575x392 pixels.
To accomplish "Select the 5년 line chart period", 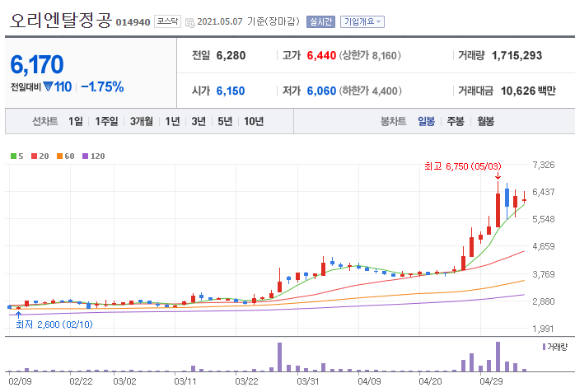I will point(225,121).
